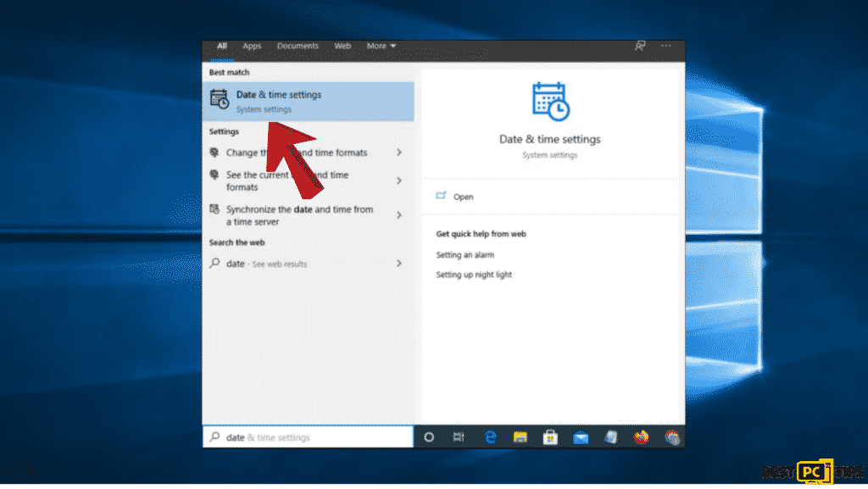Open the Setting an alarm help link

465,255
